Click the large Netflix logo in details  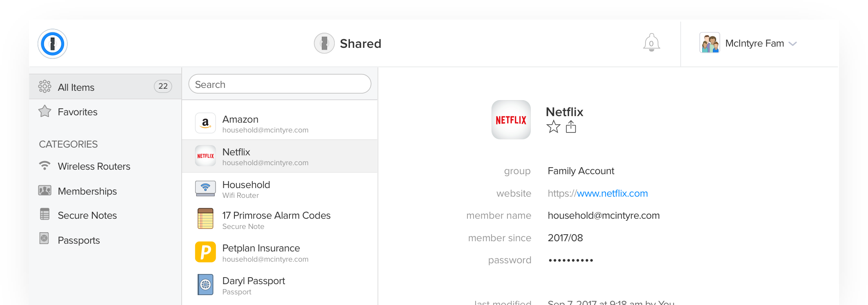[x=511, y=120]
